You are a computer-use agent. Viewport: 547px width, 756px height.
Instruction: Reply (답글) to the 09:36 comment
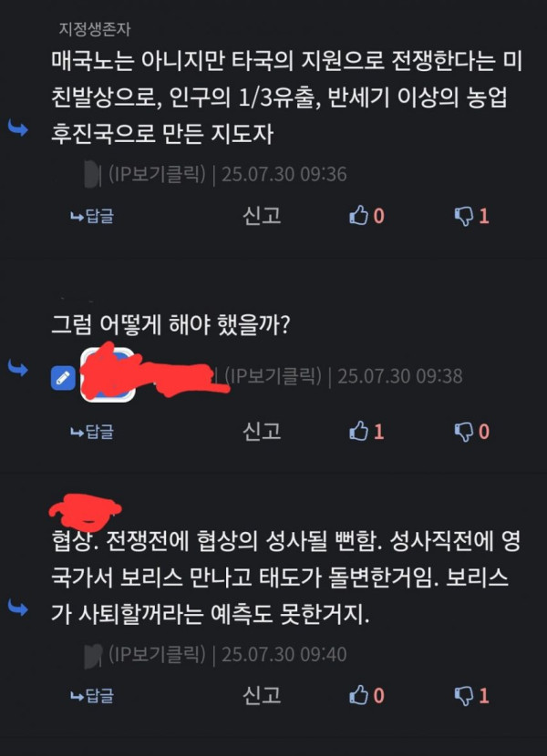pos(92,216)
